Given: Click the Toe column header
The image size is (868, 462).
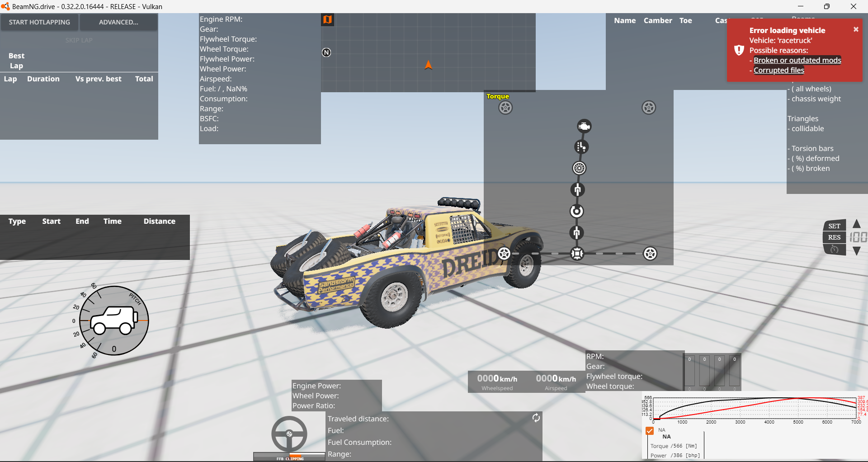Looking at the screenshot, I should coord(685,20).
